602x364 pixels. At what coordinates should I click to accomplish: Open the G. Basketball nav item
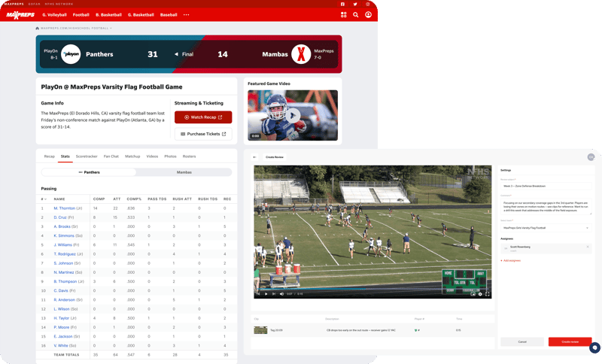141,15
